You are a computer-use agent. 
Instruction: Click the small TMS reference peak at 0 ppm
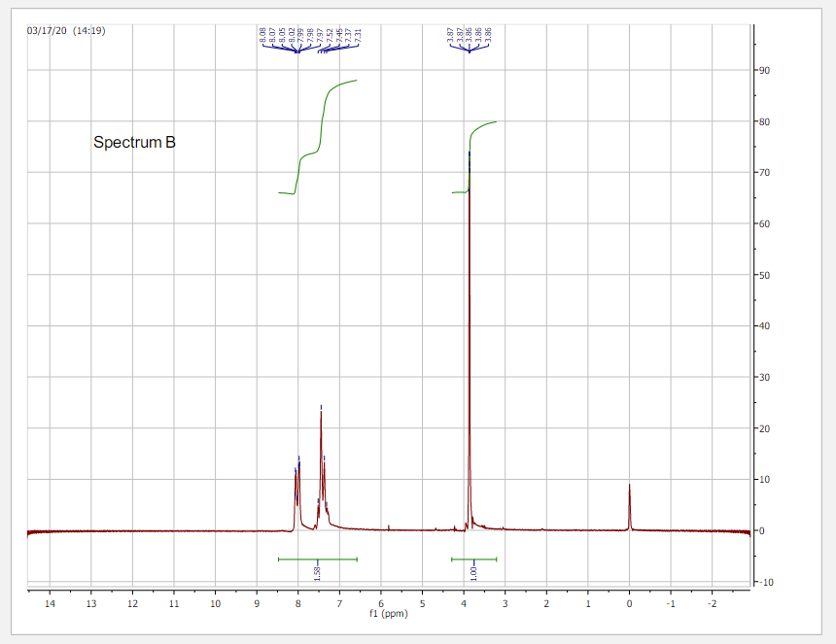(x=628, y=495)
